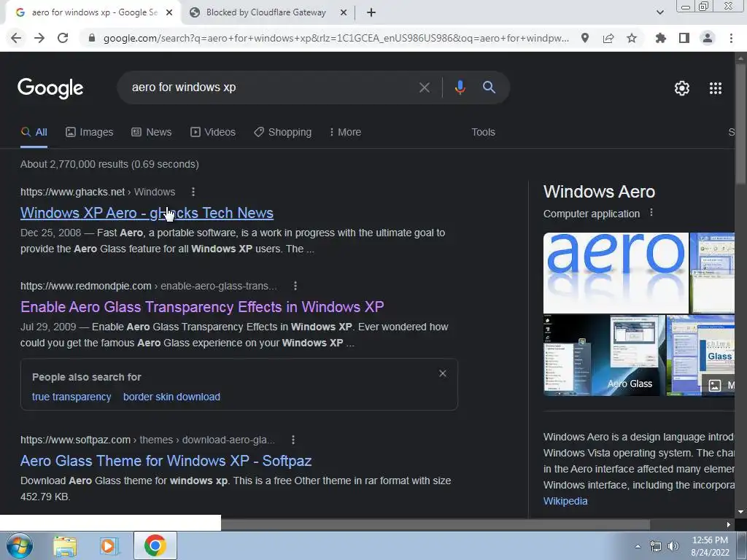Click the horizontal page scrollbar
747x560 pixels.
(436, 525)
